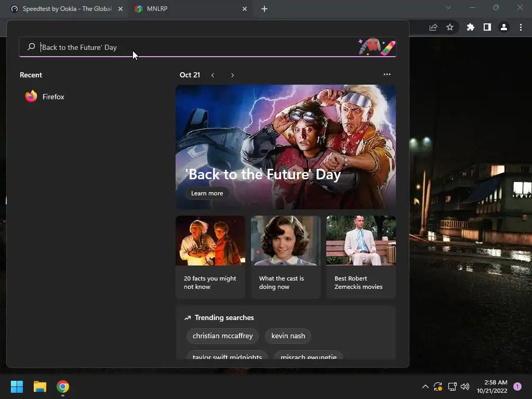Click Chrome icon in taskbar
Screen dimensions: 532x399
coord(63,387)
